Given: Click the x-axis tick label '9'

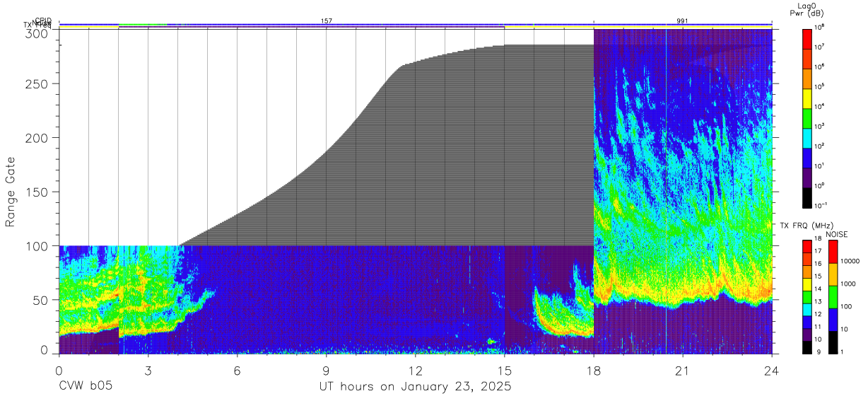Looking at the screenshot, I should tap(326, 371).
